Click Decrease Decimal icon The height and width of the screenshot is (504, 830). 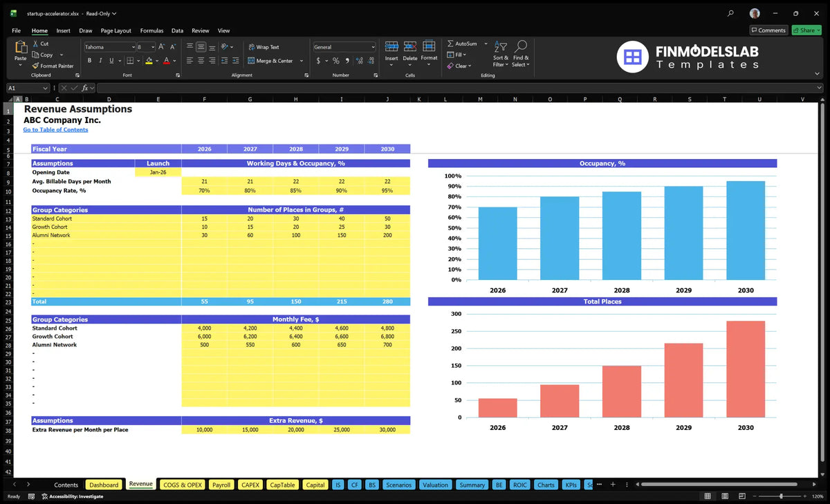369,61
